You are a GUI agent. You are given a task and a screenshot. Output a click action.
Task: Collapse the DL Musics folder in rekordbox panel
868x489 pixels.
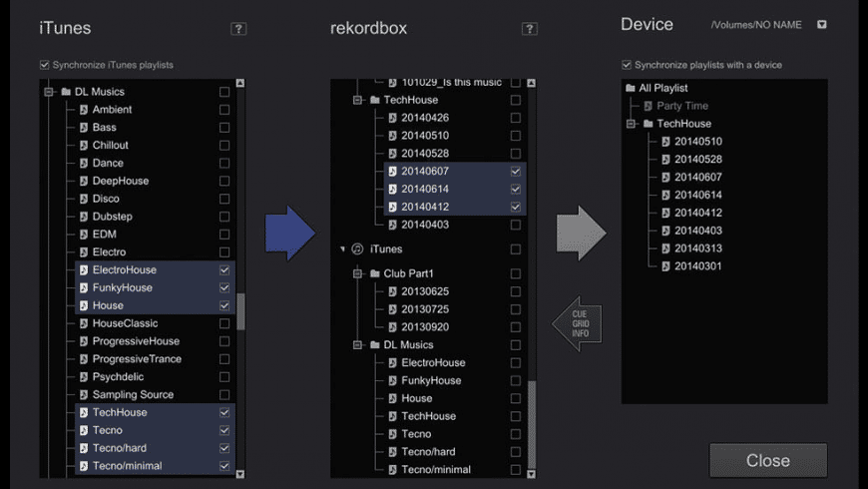pyautogui.click(x=357, y=345)
